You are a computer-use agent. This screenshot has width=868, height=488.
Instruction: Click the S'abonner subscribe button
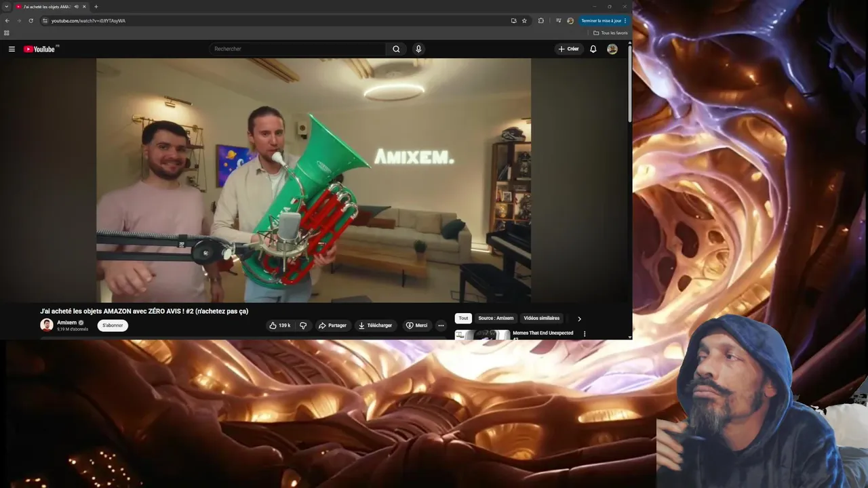coord(113,325)
